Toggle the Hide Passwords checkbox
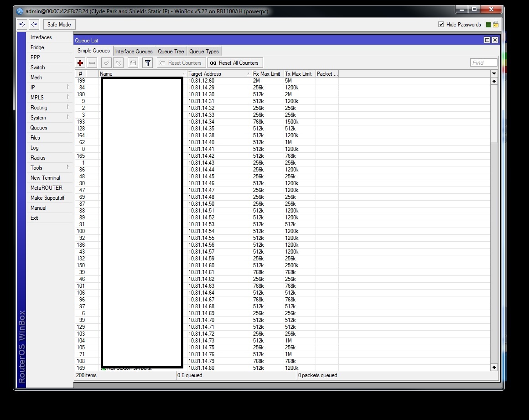The height and width of the screenshot is (420, 529). tap(441, 24)
